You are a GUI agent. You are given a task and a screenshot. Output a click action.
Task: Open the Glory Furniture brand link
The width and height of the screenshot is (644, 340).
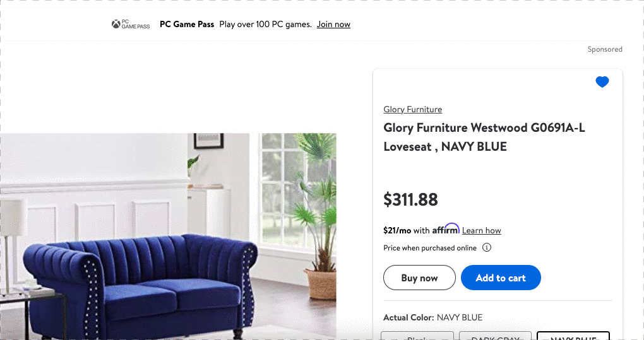click(x=413, y=109)
